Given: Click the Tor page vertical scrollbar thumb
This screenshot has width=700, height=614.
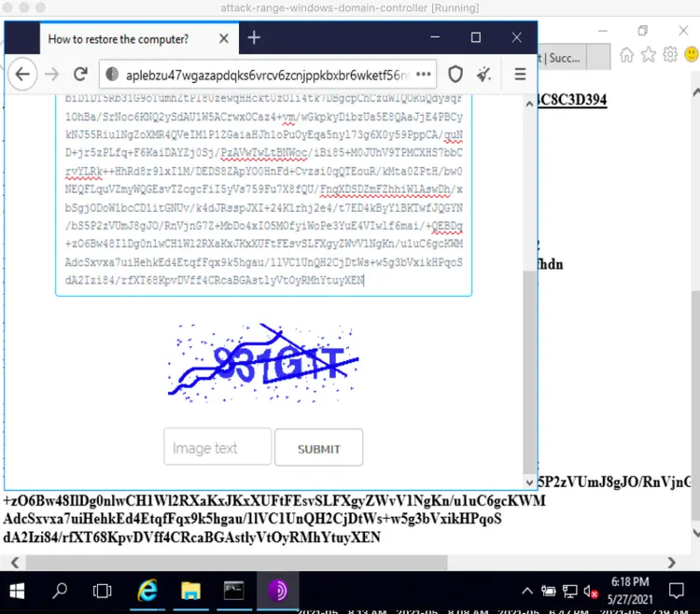Looking at the screenshot, I should coord(529,370).
